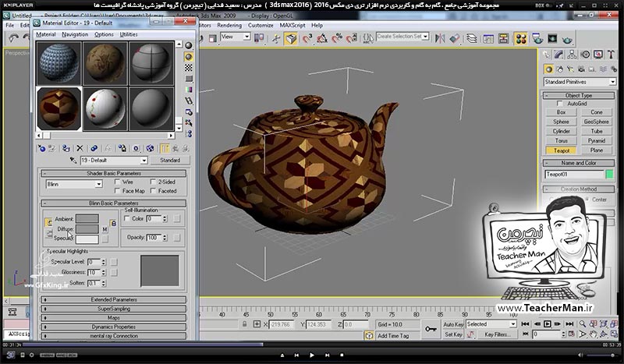Expand the Extended Parameters rollout
Image resolution: width=624 pixels, height=364 pixels.
[x=113, y=299]
